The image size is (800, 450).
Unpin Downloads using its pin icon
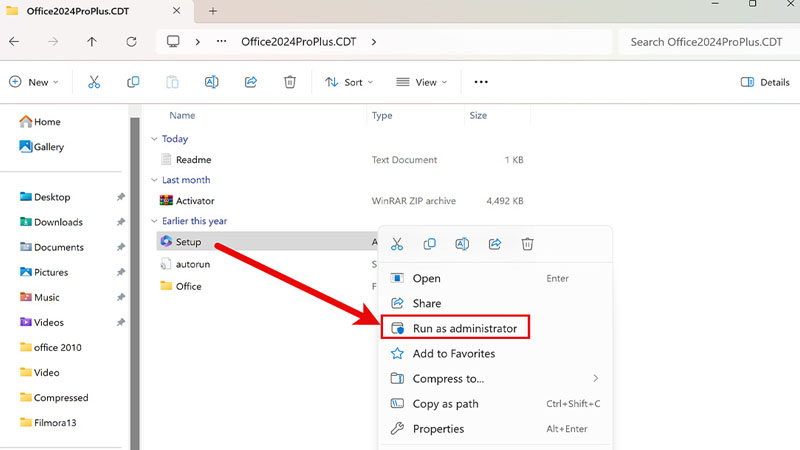[x=121, y=222]
